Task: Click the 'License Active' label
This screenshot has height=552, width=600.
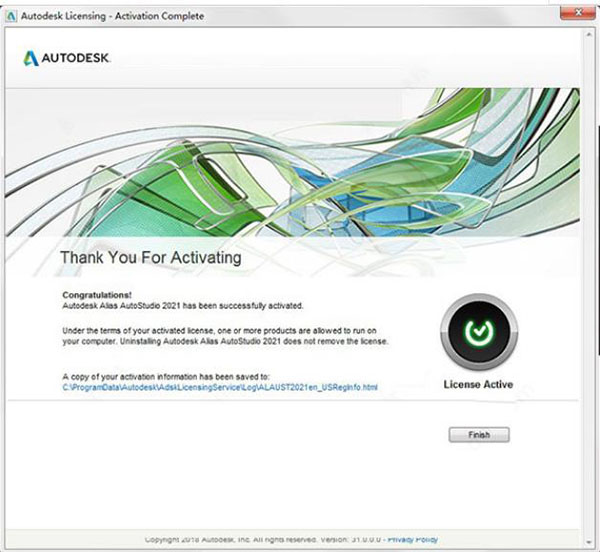Action: click(x=478, y=384)
